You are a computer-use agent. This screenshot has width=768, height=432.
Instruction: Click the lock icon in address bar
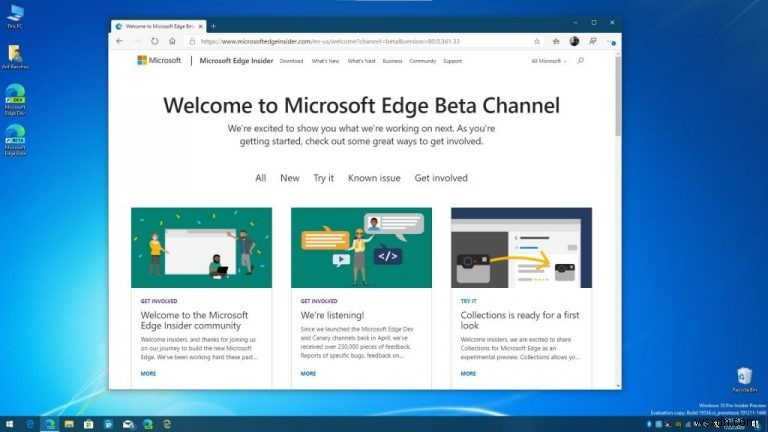[x=192, y=42]
